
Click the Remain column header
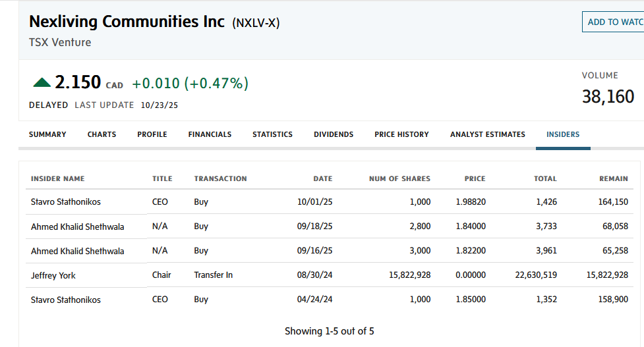614,179
